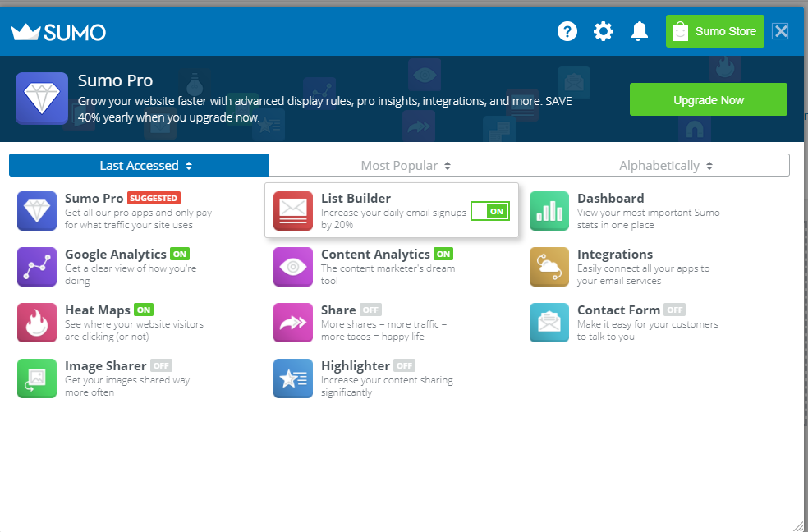This screenshot has width=808, height=532.
Task: Open the Dashboard app title
Action: (x=611, y=199)
